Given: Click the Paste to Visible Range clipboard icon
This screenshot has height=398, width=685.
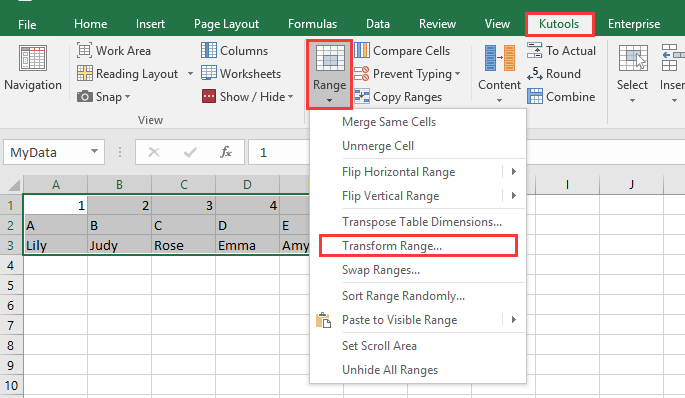Looking at the screenshot, I should click(x=323, y=320).
